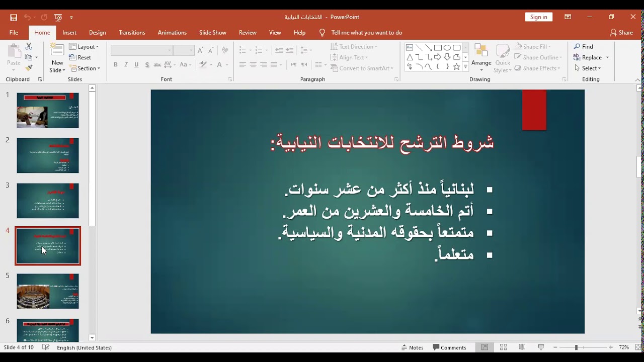Viewport: 644px width, 362px height.
Task: Click the Share button
Action: tap(621, 33)
